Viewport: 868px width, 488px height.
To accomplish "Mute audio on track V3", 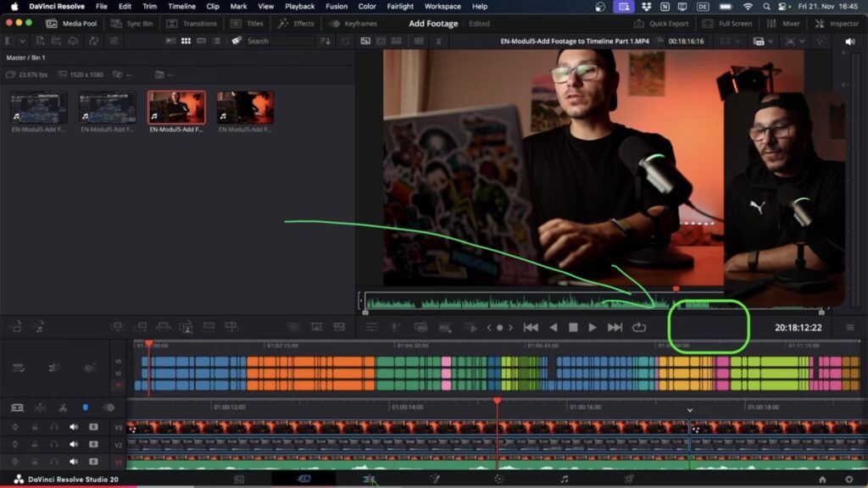I will [x=74, y=427].
